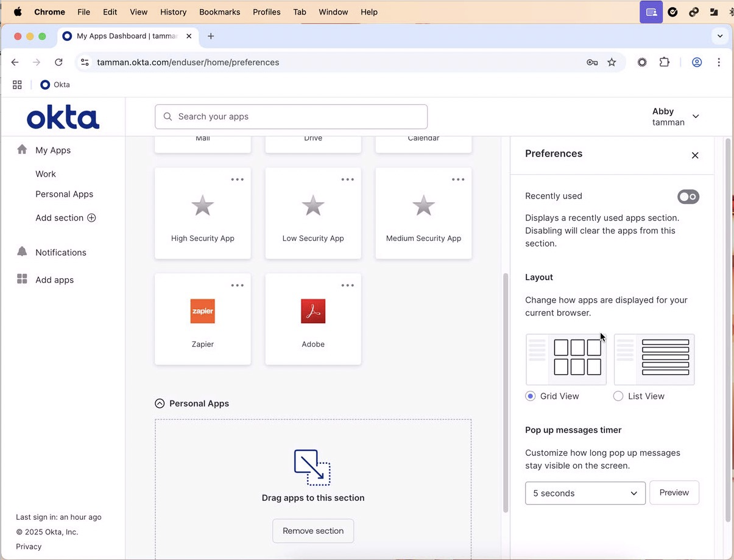Open the tab search dropdown arrow

(x=720, y=36)
